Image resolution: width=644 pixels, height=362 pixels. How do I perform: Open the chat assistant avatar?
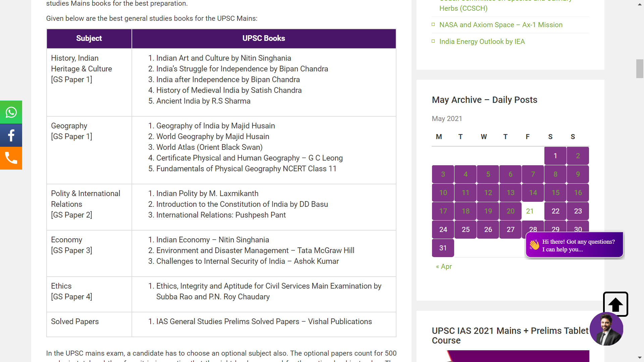(x=606, y=329)
